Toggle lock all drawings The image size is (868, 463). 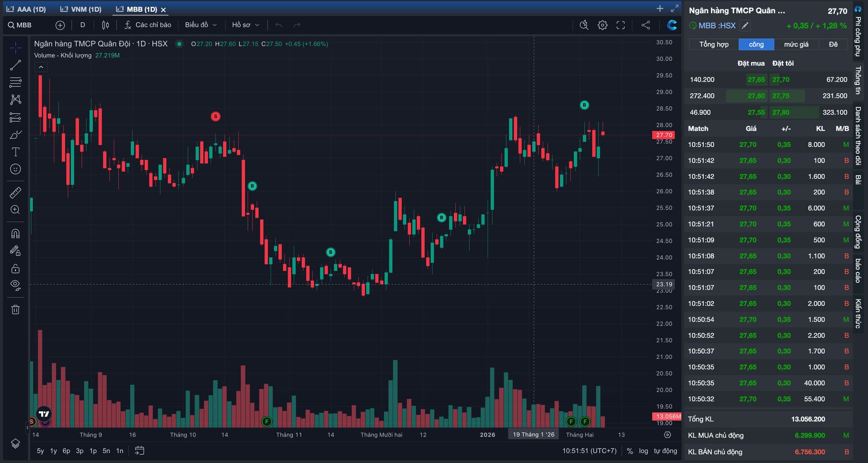click(15, 269)
